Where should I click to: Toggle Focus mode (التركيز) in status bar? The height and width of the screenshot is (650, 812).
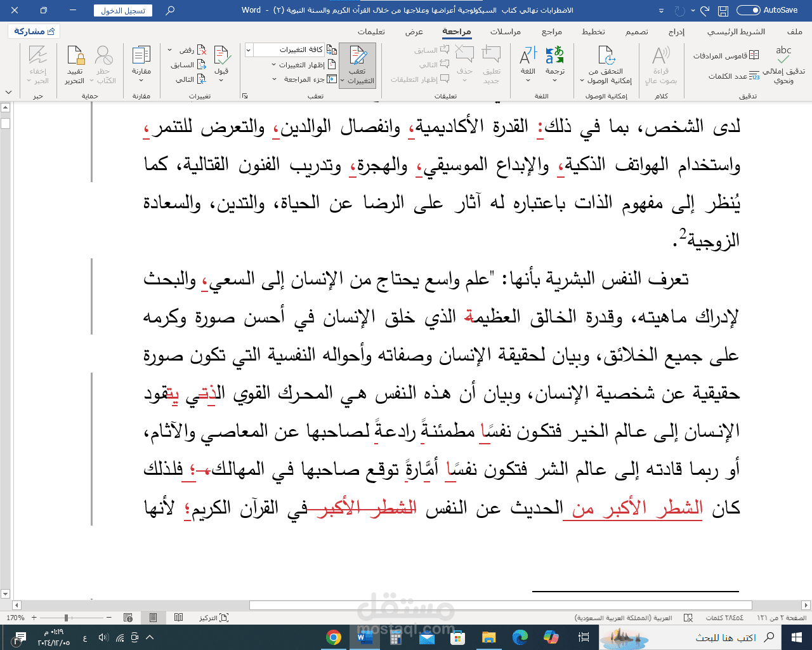[x=214, y=617]
